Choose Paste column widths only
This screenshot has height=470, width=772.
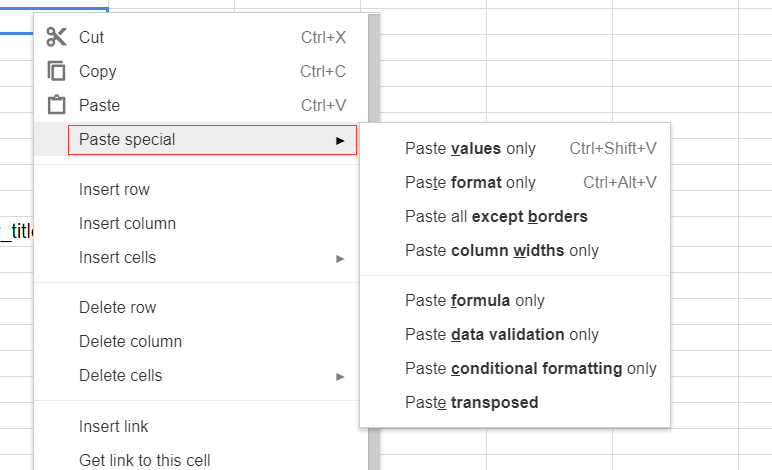(501, 251)
